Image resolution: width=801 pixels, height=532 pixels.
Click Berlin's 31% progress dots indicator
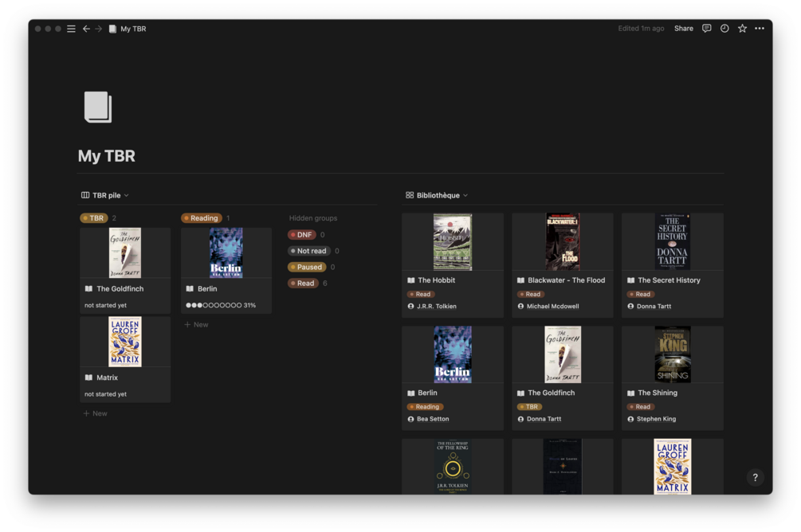[221, 305]
